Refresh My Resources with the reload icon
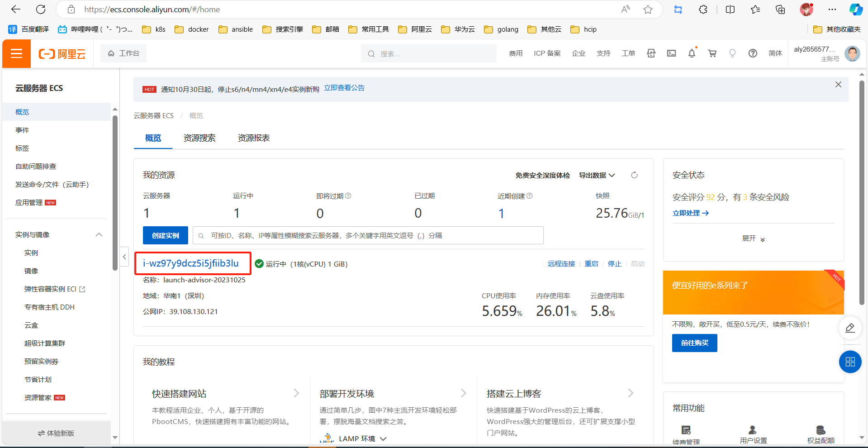 coord(634,175)
